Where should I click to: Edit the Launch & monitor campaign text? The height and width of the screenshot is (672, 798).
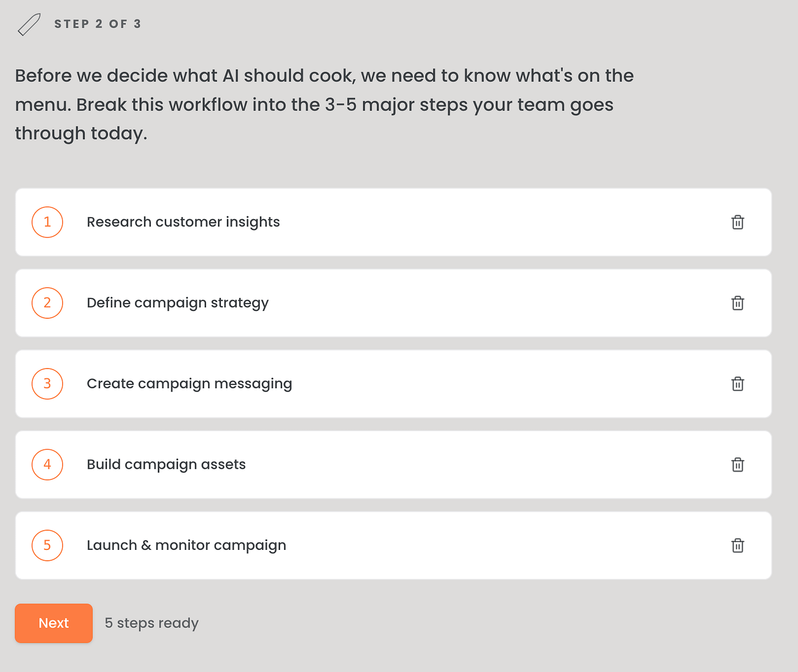(186, 545)
